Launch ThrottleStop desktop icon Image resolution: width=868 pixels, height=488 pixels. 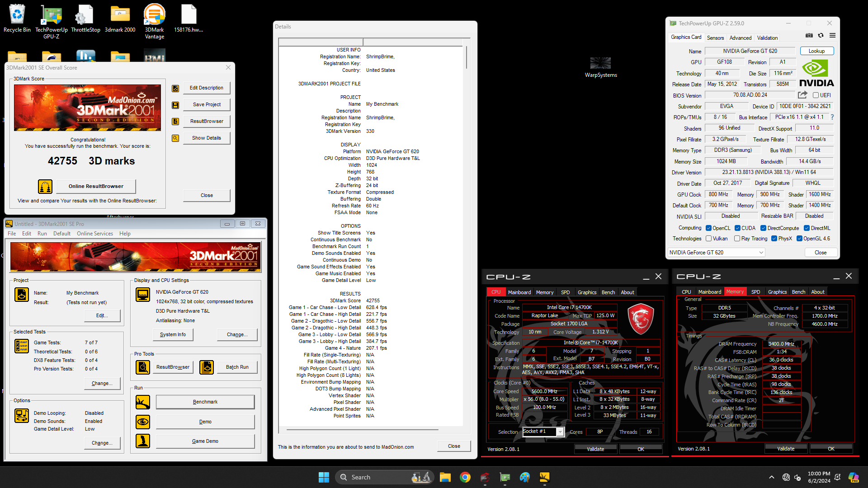pos(85,19)
